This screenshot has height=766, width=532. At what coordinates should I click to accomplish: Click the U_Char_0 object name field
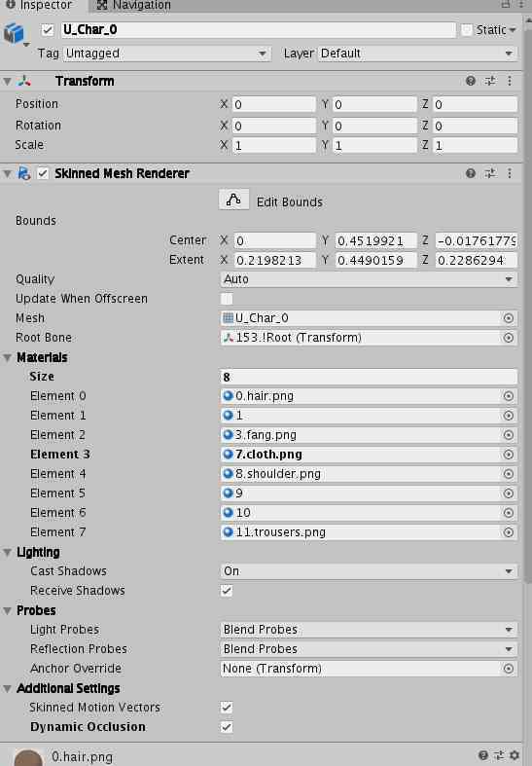pyautogui.click(x=258, y=30)
